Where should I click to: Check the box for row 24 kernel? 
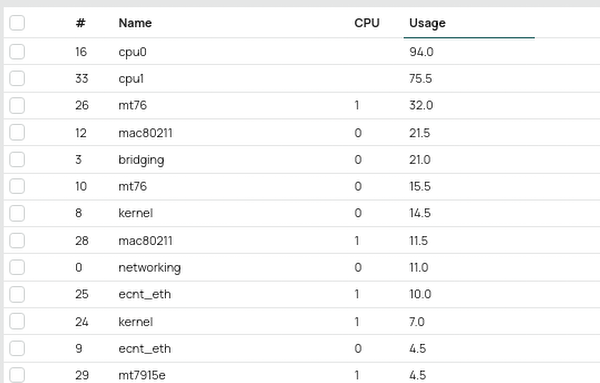point(17,321)
